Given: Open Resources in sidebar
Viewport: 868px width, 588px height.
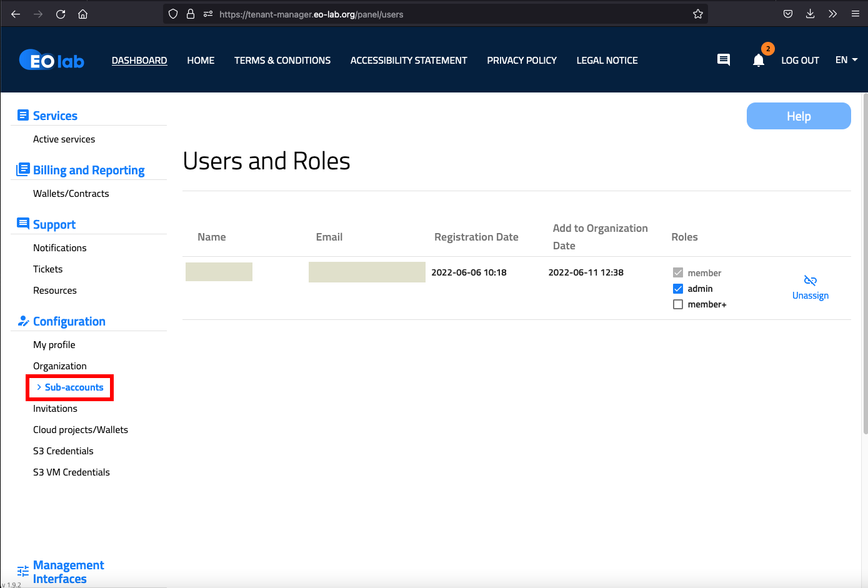Looking at the screenshot, I should pos(54,291).
